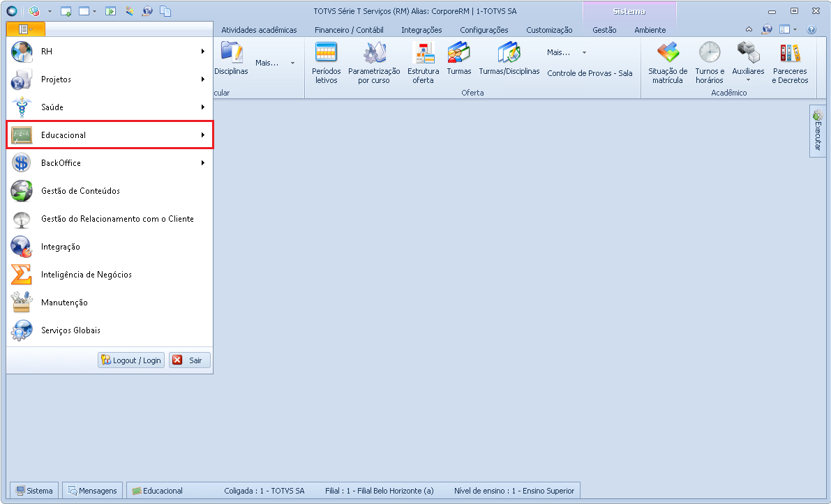831x504 pixels.
Task: Switch to the Financeiro / Contábil tab
Action: [x=349, y=30]
